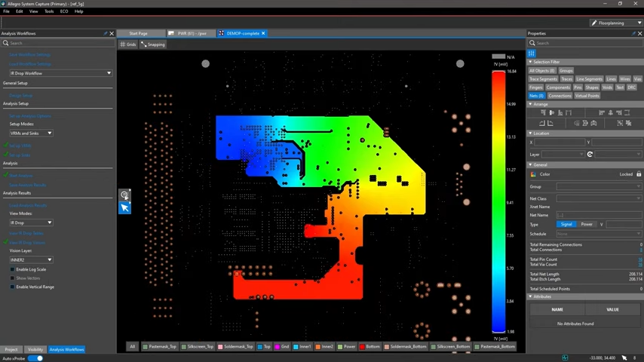Pin the Analysis Workflows panel
This screenshot has width=644, height=362.
pos(105,33)
